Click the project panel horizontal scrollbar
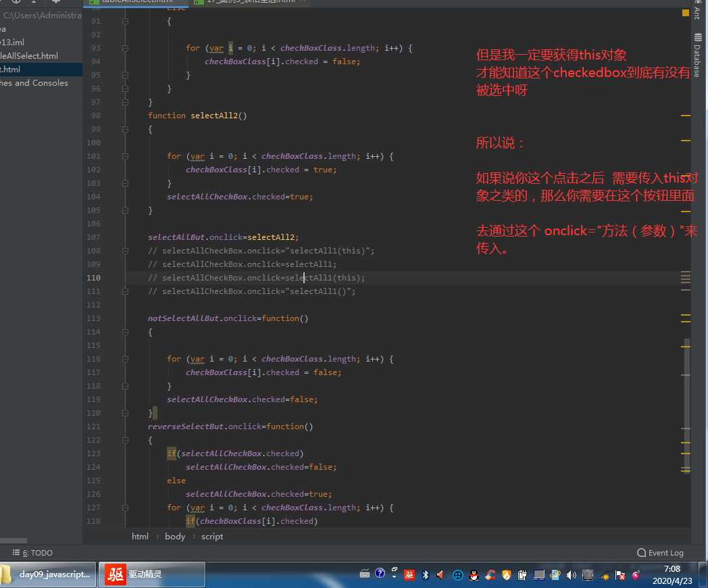Screen dimensions: 708x588 (x=14, y=541)
